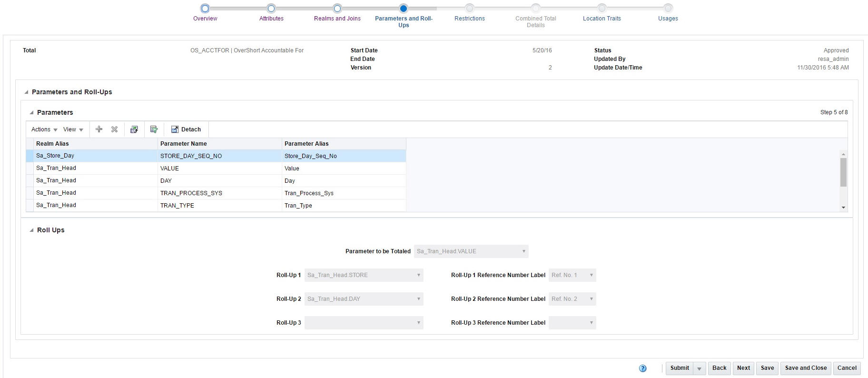Collapse the Parameters subsection
This screenshot has height=378, width=868.
[31, 113]
